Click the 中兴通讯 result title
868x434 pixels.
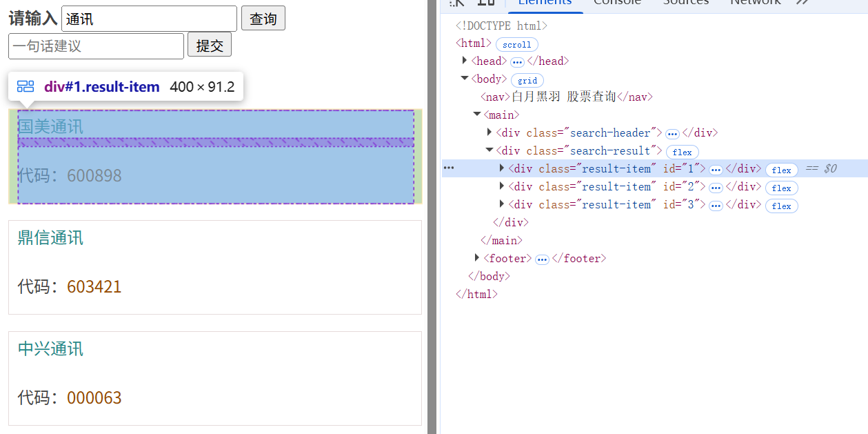50,348
